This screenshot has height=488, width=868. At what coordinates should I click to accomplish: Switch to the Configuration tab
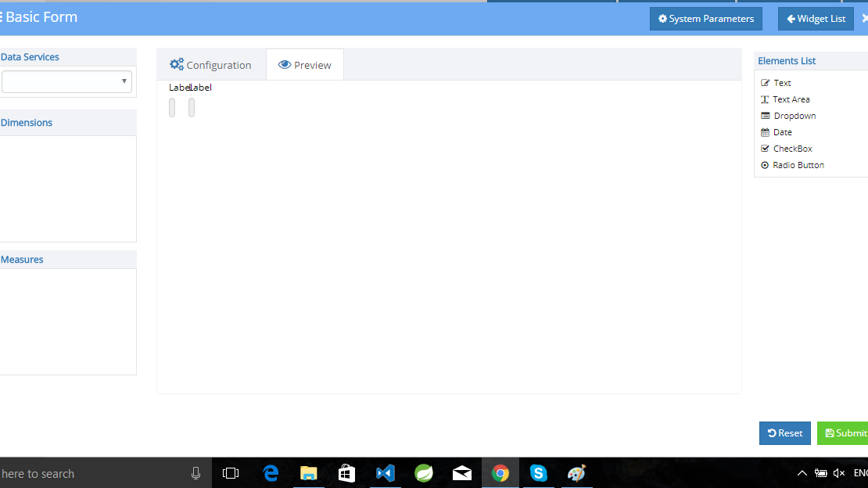211,64
